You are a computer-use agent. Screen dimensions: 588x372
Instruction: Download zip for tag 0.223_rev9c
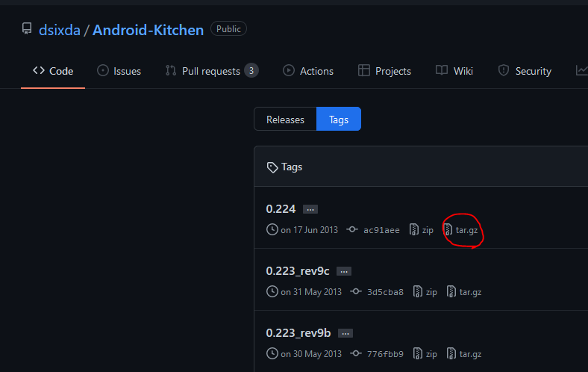[425, 291]
